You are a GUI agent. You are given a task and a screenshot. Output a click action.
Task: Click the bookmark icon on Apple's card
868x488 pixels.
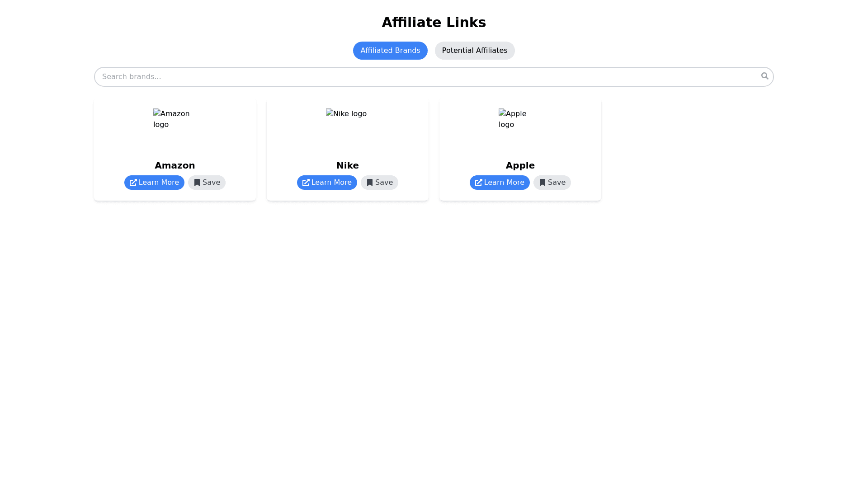(542, 183)
